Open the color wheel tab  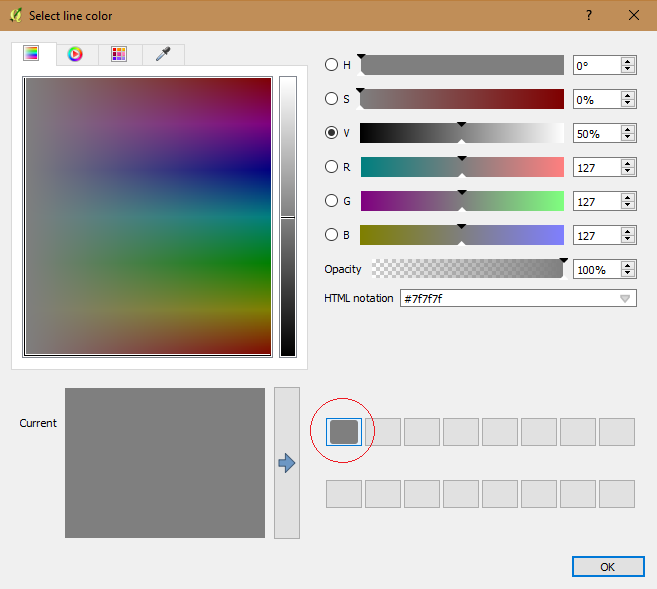(x=75, y=54)
